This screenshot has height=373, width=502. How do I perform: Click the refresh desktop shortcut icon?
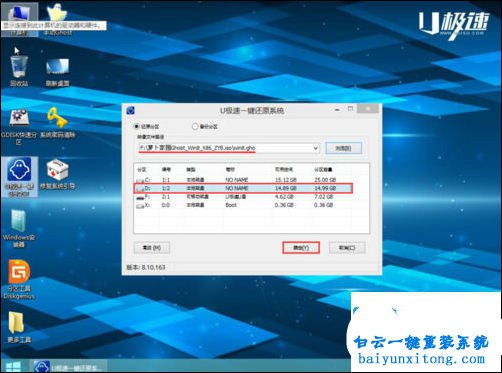point(57,72)
